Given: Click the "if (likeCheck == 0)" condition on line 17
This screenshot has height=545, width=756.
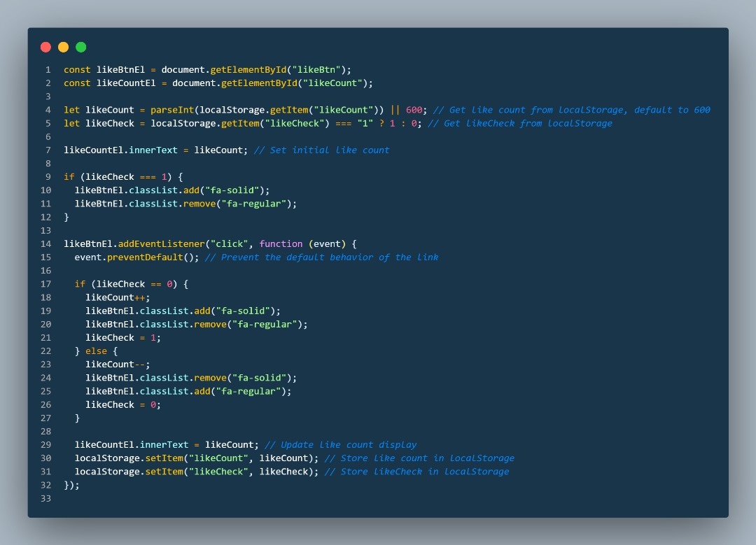Looking at the screenshot, I should pos(126,284).
